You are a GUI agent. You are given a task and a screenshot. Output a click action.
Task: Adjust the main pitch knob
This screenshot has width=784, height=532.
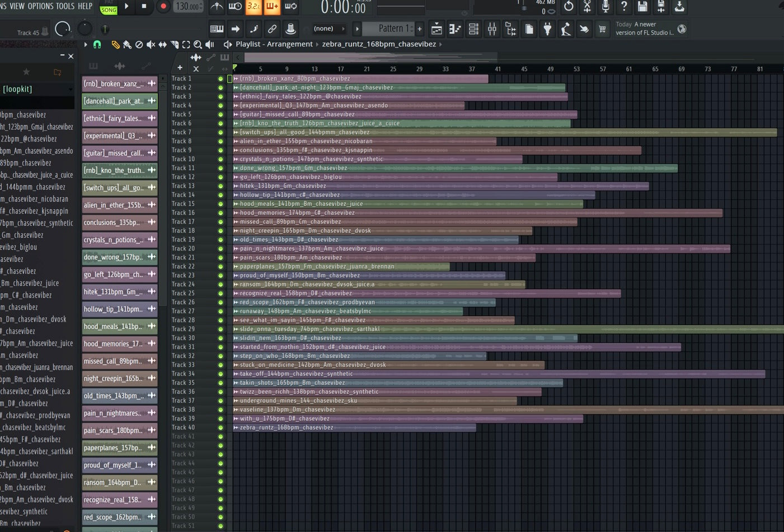point(84,28)
